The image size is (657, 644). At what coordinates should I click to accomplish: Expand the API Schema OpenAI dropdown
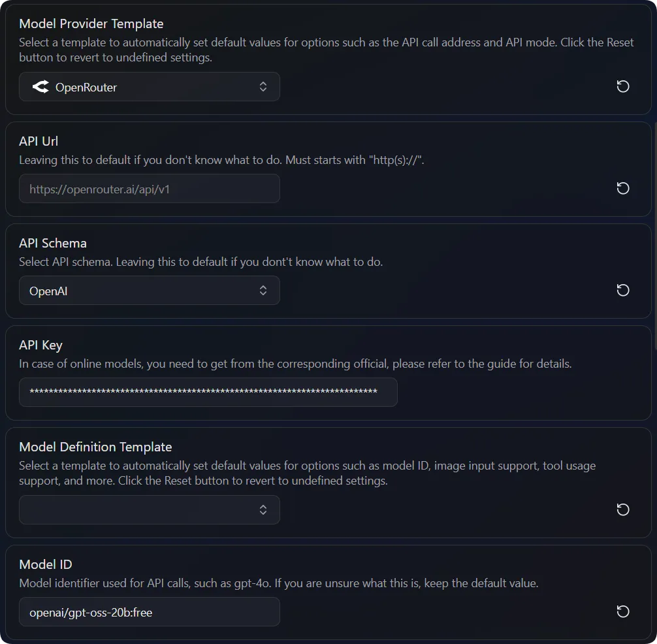150,291
